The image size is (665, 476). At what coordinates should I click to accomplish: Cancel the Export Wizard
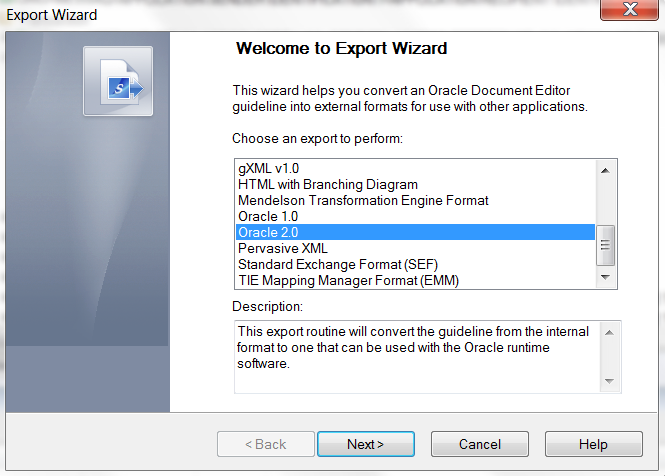[480, 444]
